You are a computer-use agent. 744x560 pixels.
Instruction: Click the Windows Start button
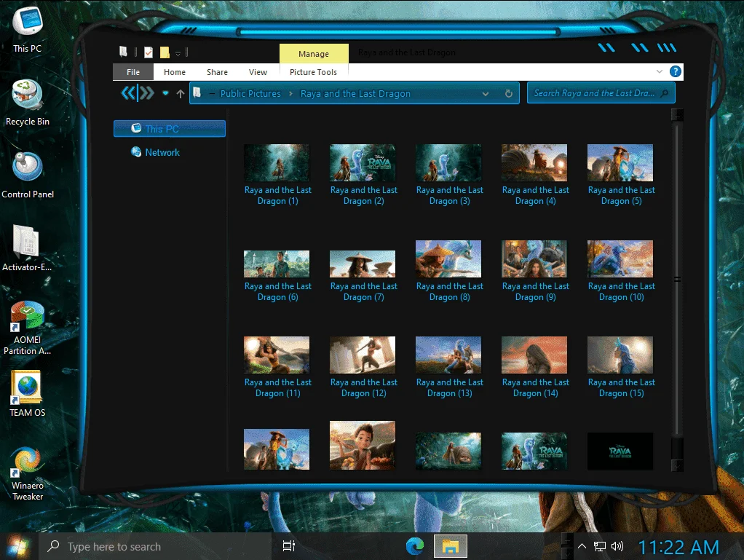pos(17,546)
